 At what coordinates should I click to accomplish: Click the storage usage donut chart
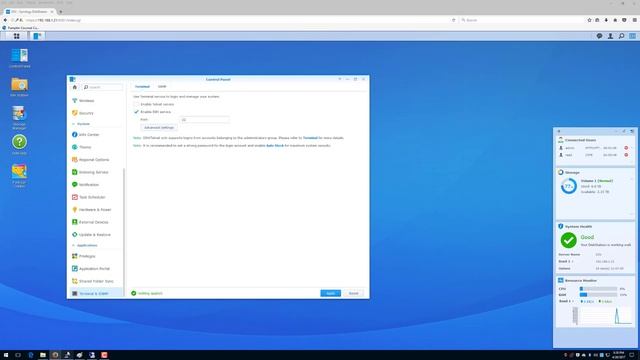[569, 186]
